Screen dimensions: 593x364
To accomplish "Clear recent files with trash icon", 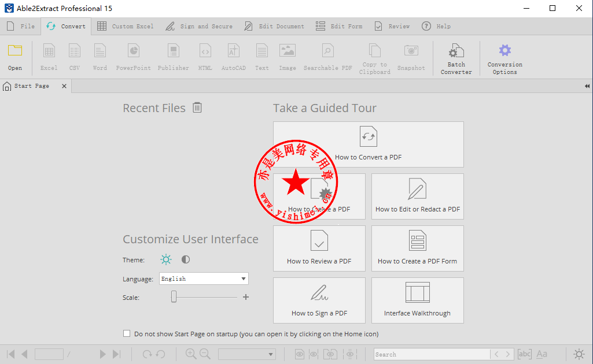I will [x=197, y=107].
